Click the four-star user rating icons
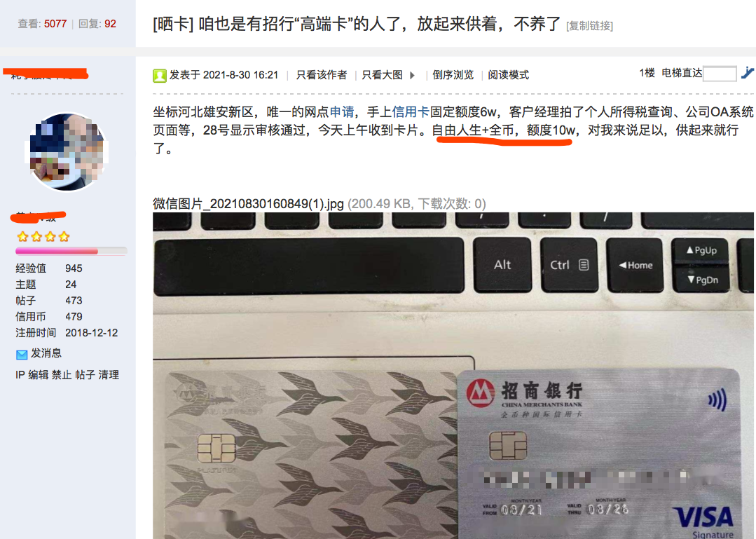This screenshot has height=539, width=756. point(43,237)
